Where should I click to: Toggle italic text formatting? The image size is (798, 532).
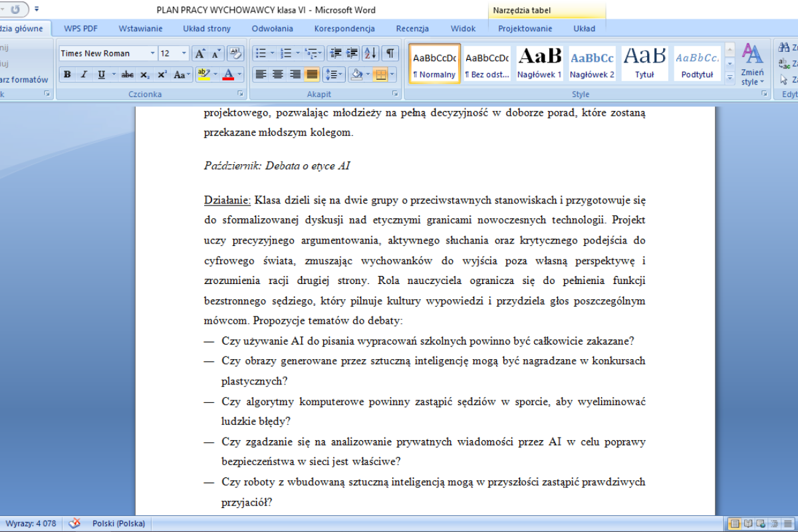click(84, 74)
